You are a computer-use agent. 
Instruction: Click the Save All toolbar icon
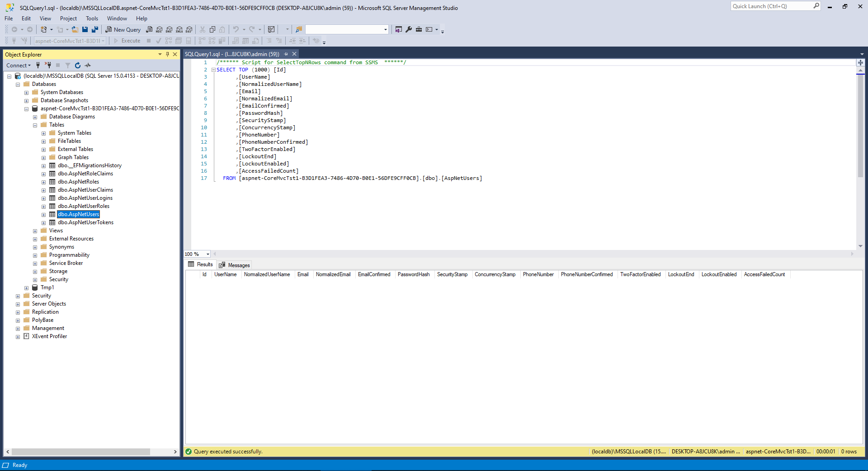[x=95, y=29]
